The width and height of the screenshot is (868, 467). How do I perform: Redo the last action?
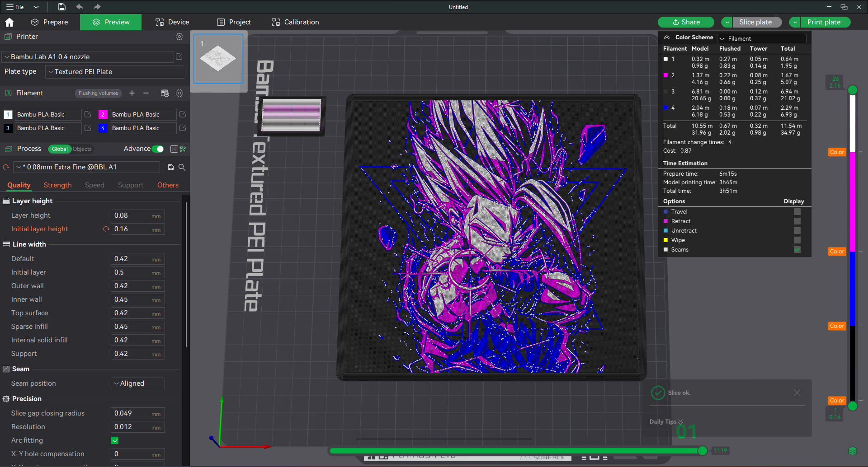pos(97,7)
